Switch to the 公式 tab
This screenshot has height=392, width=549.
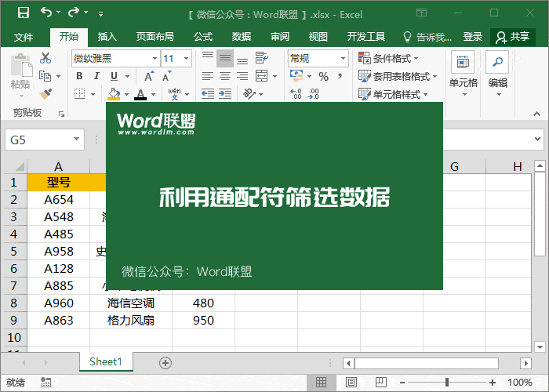[203, 37]
